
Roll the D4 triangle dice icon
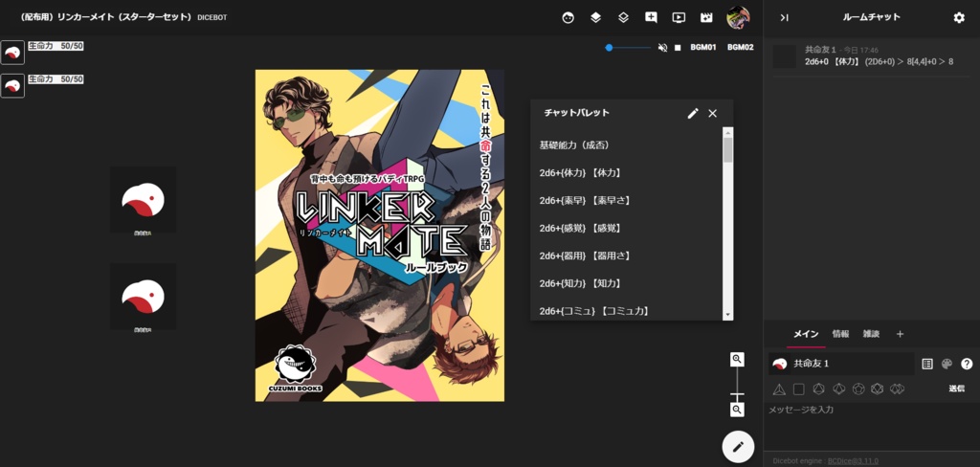click(x=779, y=389)
